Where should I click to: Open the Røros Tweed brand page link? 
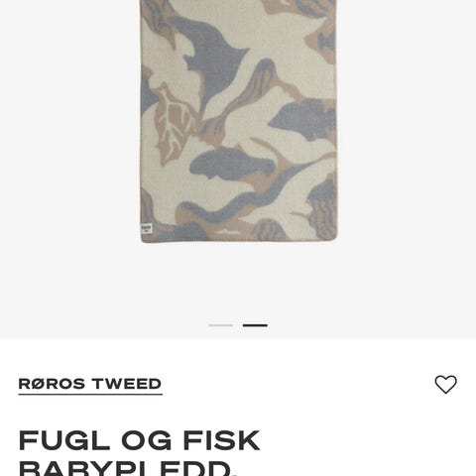tap(90, 384)
